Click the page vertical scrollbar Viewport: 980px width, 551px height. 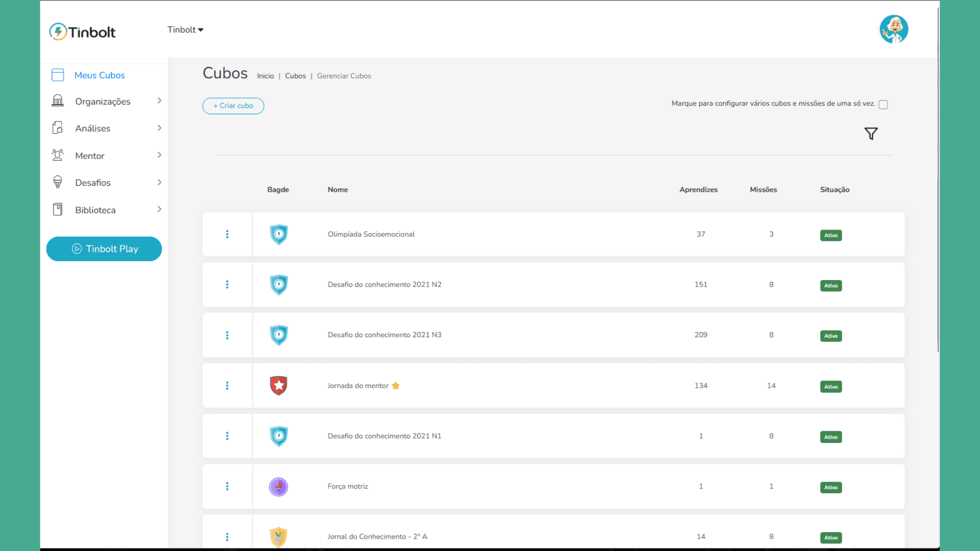(x=938, y=179)
